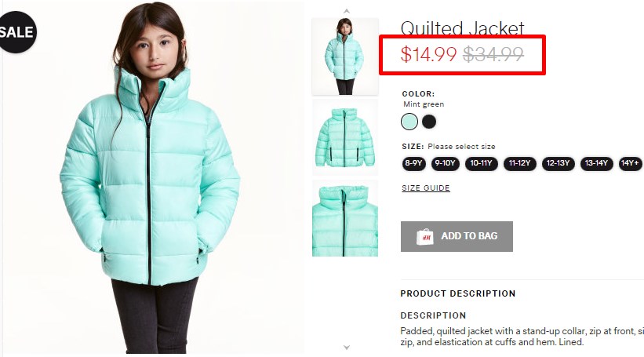Choose size 8-9Y
Image resolution: width=644 pixels, height=357 pixels.
(x=413, y=163)
